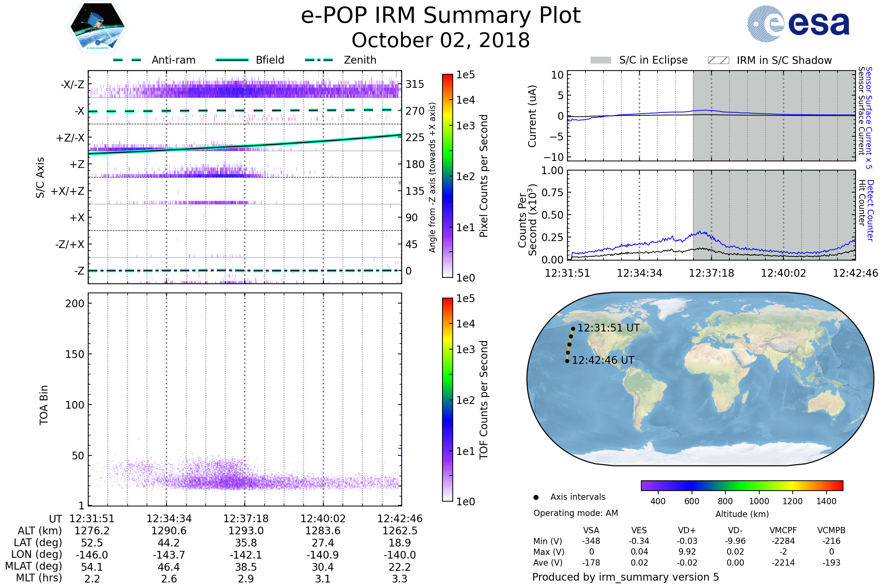The height and width of the screenshot is (588, 882).
Task: Click the 12:42:46 UT map label
Action: point(603,361)
